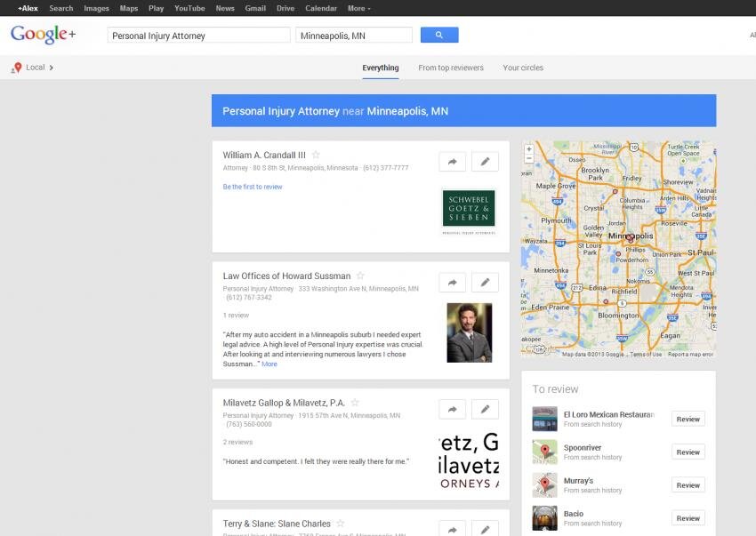Click Review button for Bacio
The height and width of the screenshot is (536, 756).
(688, 517)
